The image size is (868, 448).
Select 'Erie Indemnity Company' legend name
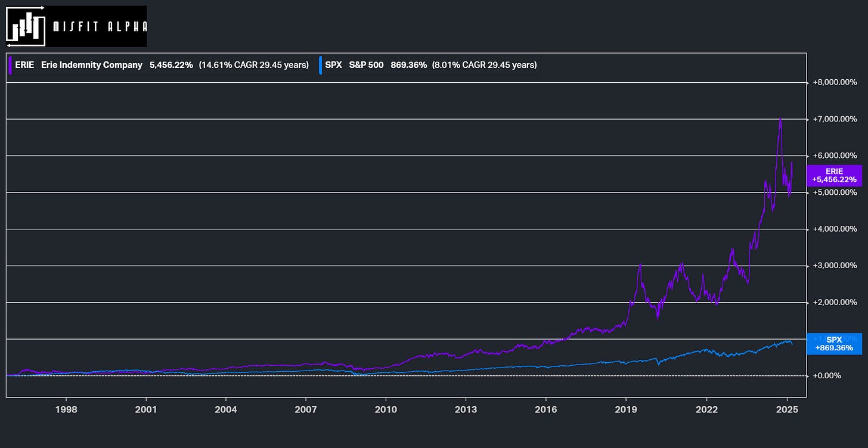[x=92, y=64]
